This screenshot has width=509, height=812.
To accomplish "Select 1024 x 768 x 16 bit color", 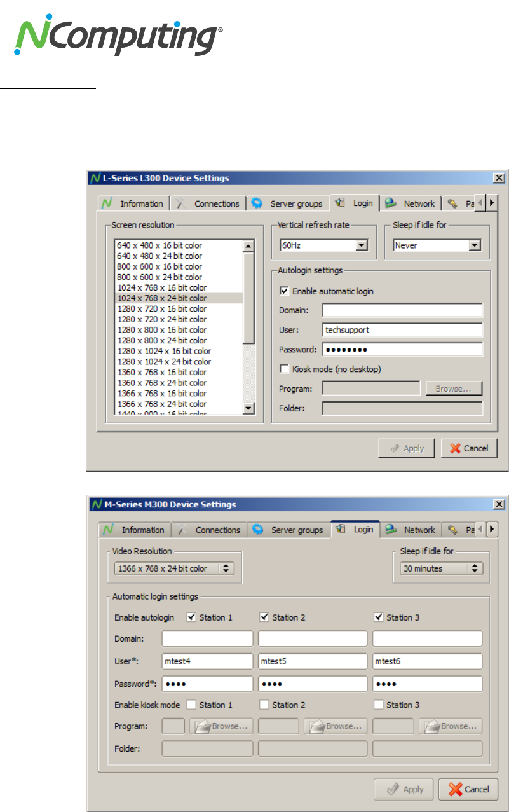I will point(179,287).
